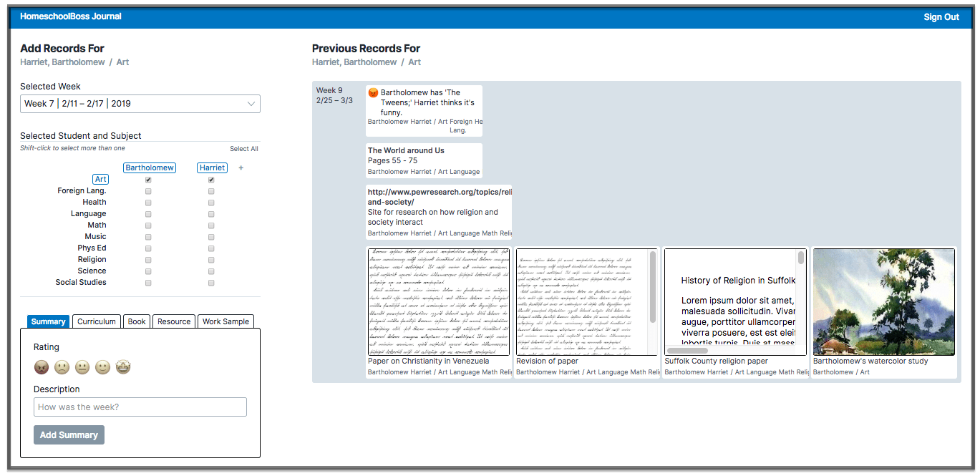Choose the frowning face rating
This screenshot has width=980, height=476.
click(x=62, y=367)
